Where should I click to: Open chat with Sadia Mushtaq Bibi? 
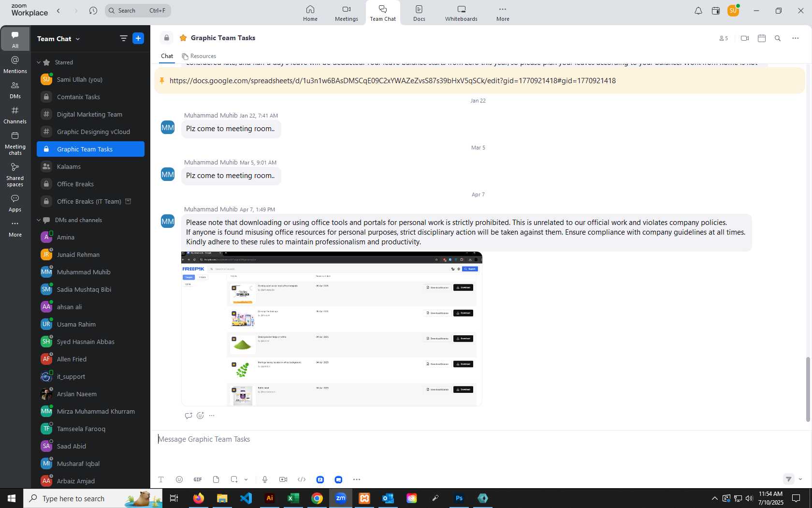[90, 289]
